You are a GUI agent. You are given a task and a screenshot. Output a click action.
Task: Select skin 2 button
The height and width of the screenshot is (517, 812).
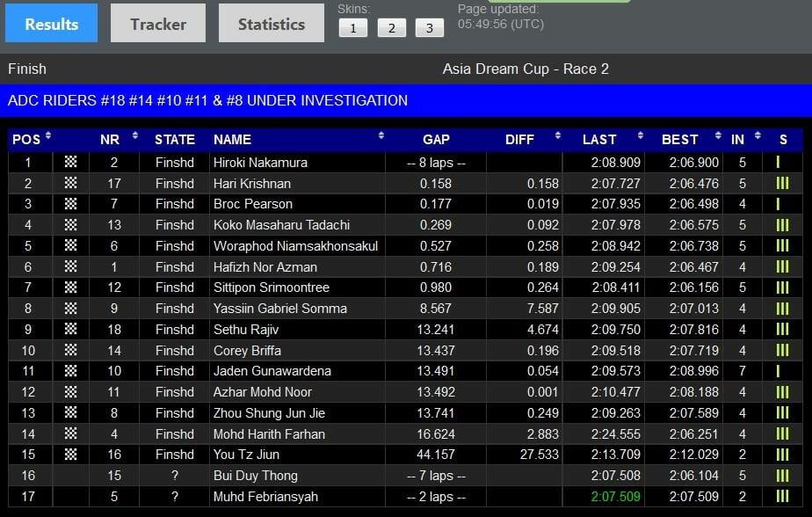[x=391, y=28]
